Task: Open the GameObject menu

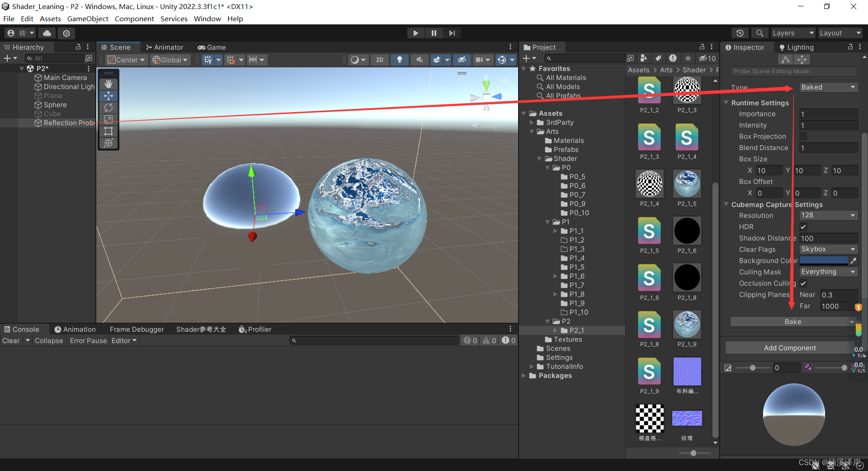Action: point(88,19)
